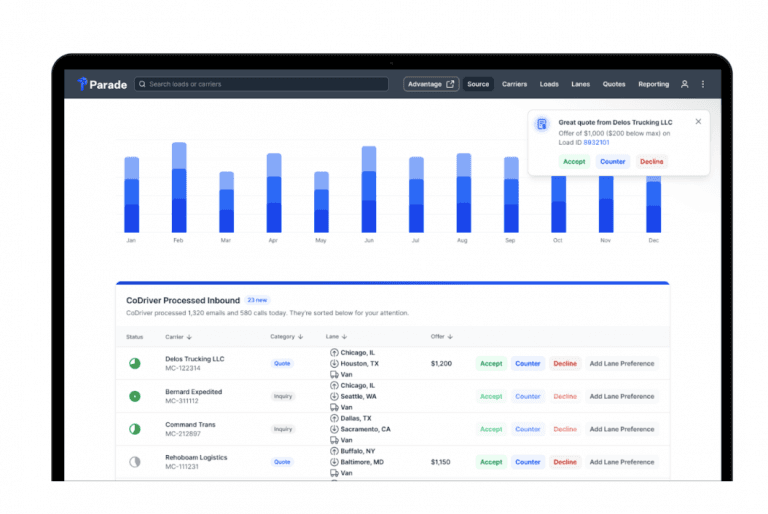This screenshot has height=514, width=768.
Task: Click the status icon for Bernard Expedited
Action: (x=135, y=396)
